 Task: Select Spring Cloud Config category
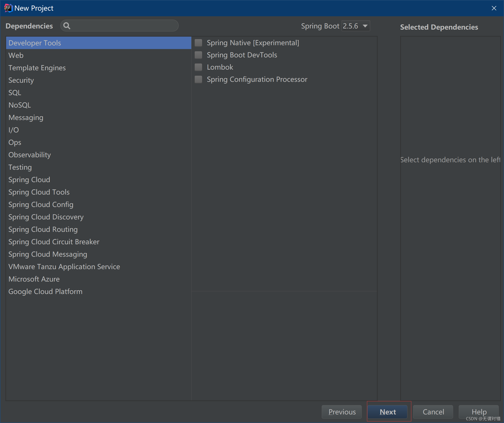click(99, 204)
